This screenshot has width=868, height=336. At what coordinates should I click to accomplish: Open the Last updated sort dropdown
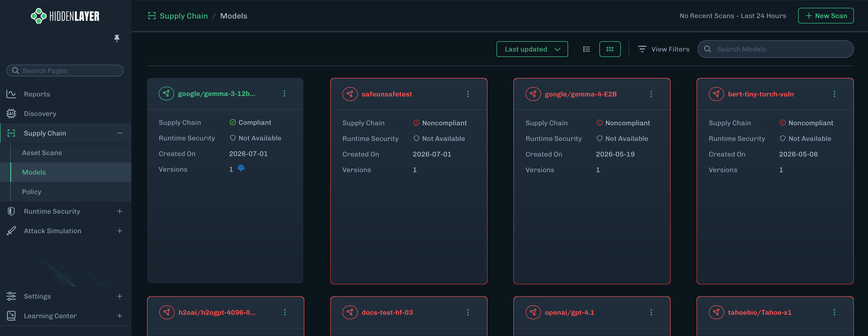tap(532, 49)
